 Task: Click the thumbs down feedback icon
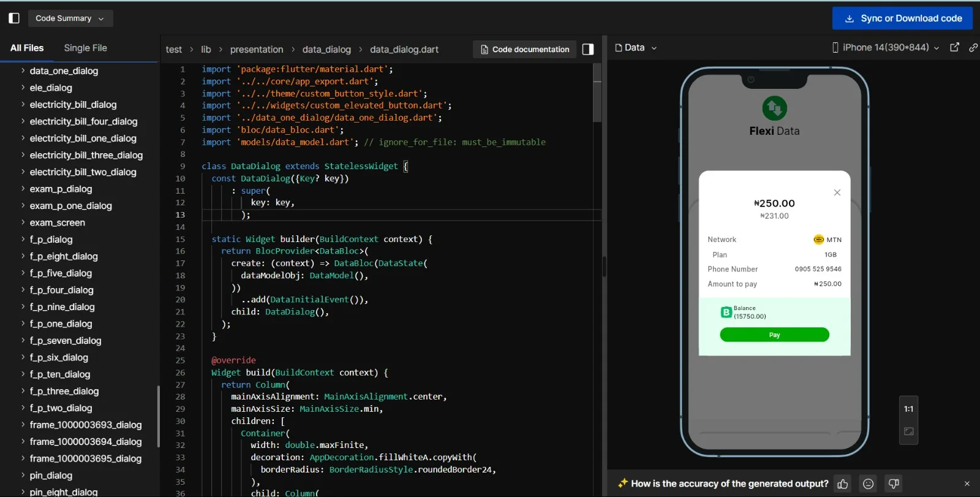pyautogui.click(x=894, y=484)
